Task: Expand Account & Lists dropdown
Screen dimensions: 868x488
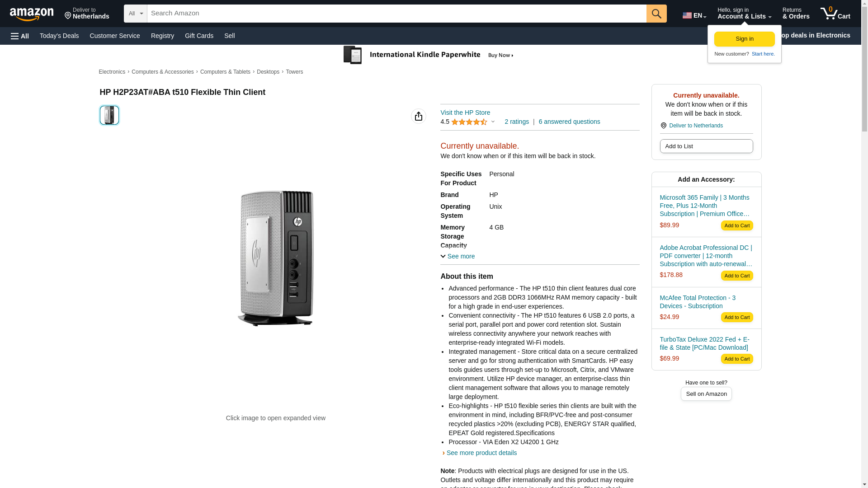Action: 744,14
